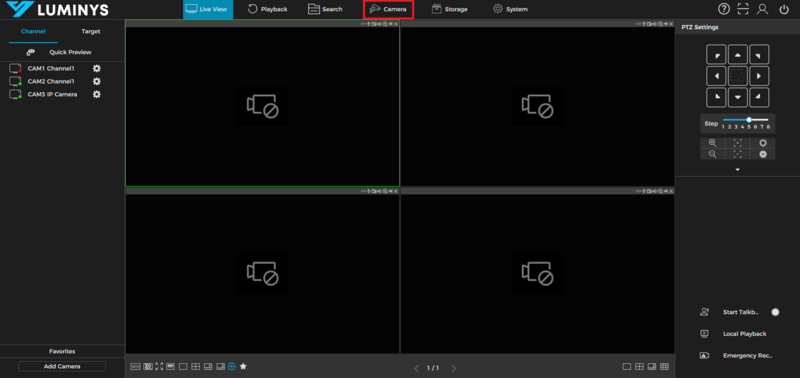Select the Channel tab in sidebar
This screenshot has height=378, width=800.
33,32
